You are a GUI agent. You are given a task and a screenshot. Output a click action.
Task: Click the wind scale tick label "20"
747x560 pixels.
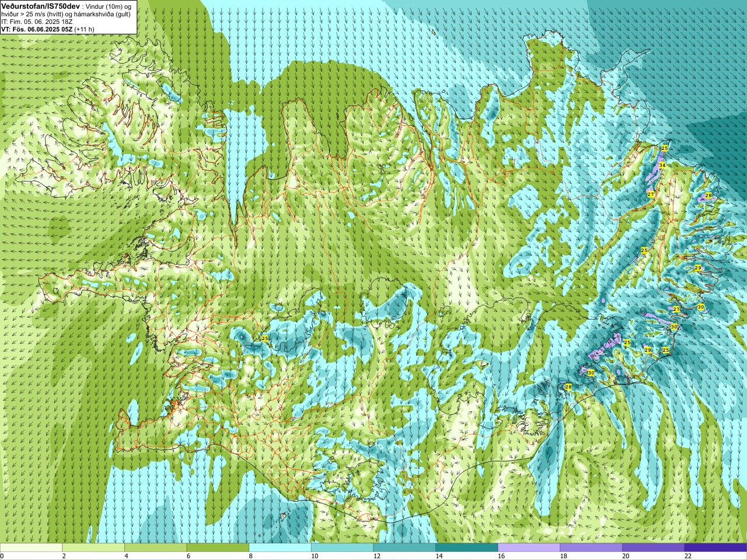pyautogui.click(x=626, y=556)
